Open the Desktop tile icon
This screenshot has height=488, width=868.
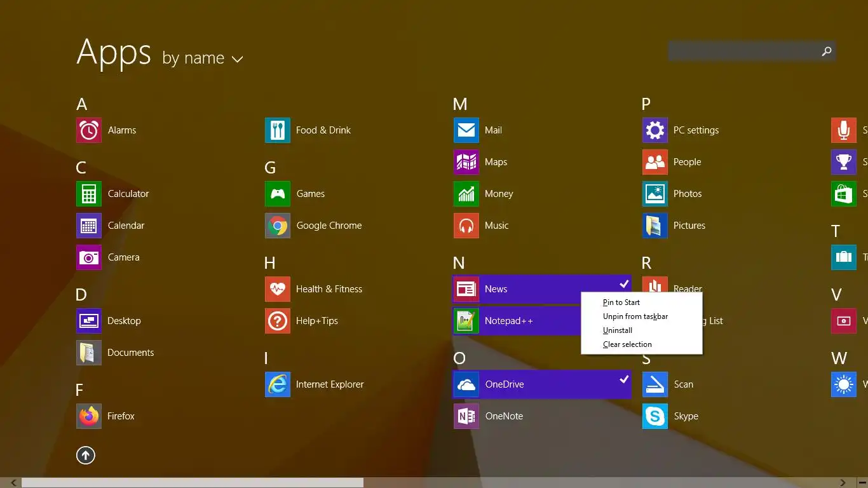(89, 321)
